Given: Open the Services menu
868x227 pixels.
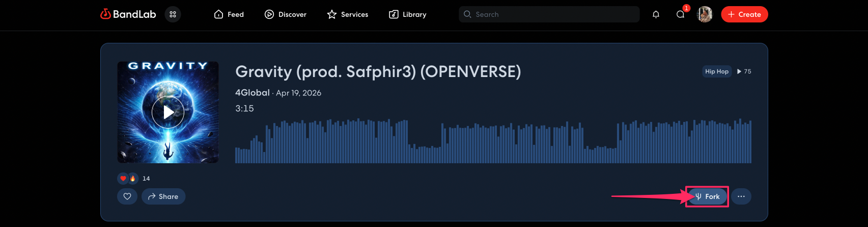Looking at the screenshot, I should [348, 14].
